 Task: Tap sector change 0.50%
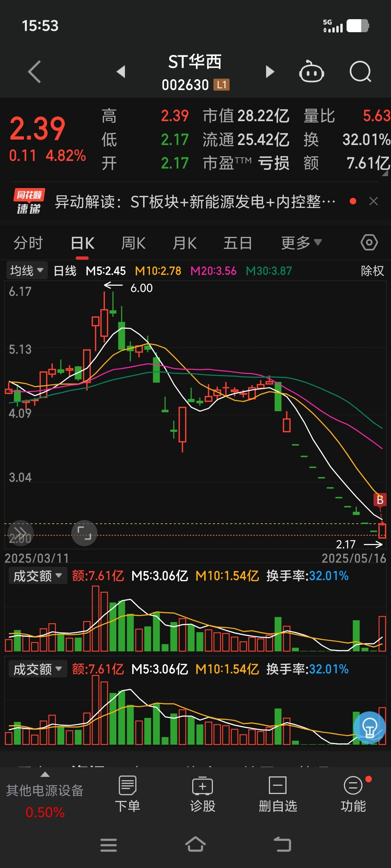[45, 813]
